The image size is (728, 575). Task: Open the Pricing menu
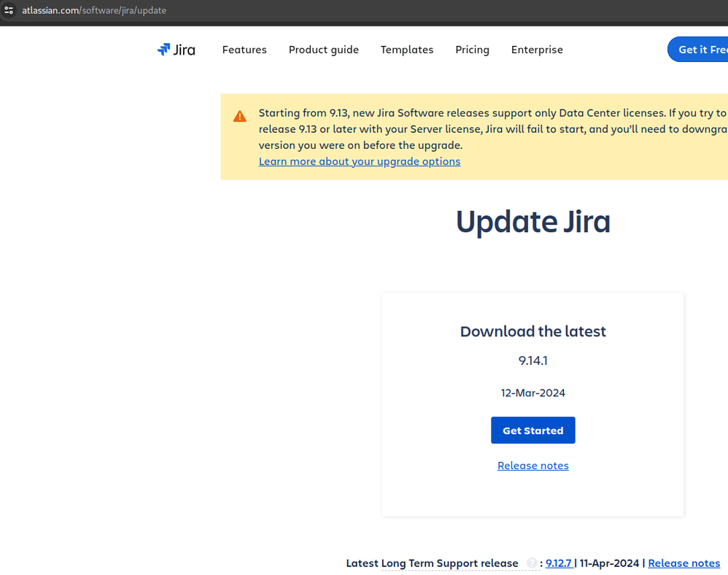472,50
